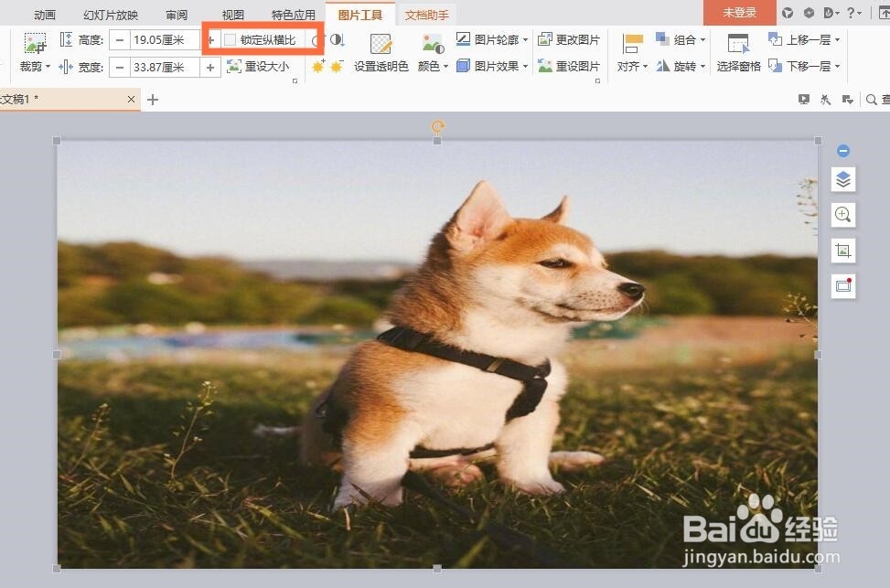Click the 设置透明色 icon
This screenshot has width=890, height=588.
click(x=381, y=44)
